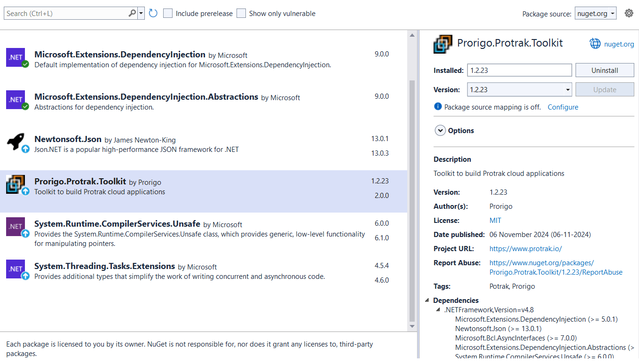
Task: Toggle Show only vulnerable checkbox
Action: 241,13
